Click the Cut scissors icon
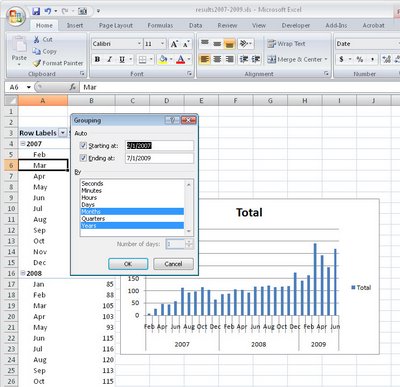 (36, 39)
